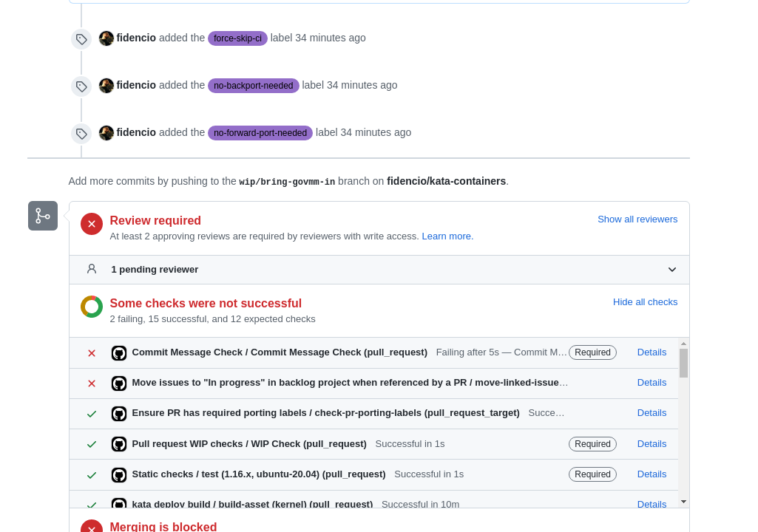Click fidencio's avatar beside force-skip-ci entry

(x=106, y=38)
